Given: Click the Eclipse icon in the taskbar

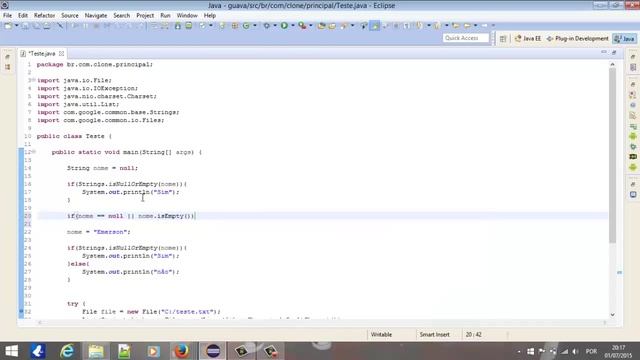Looking at the screenshot, I should tap(213, 351).
